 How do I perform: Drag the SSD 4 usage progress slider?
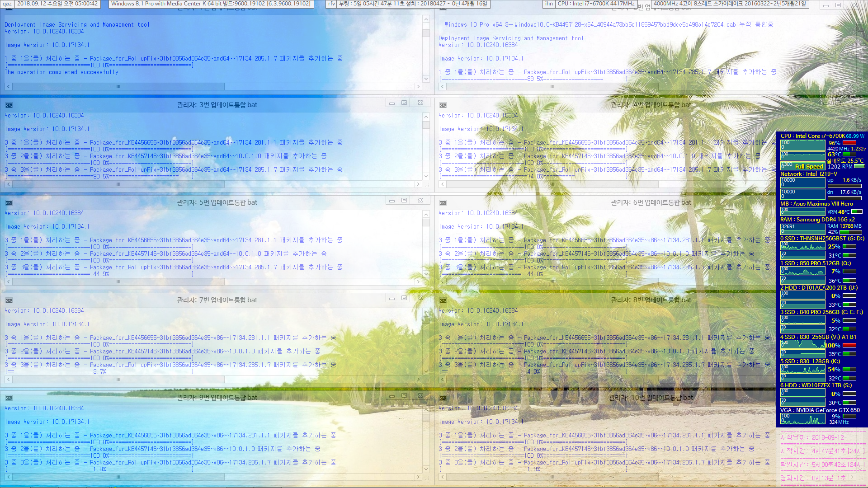(857, 344)
